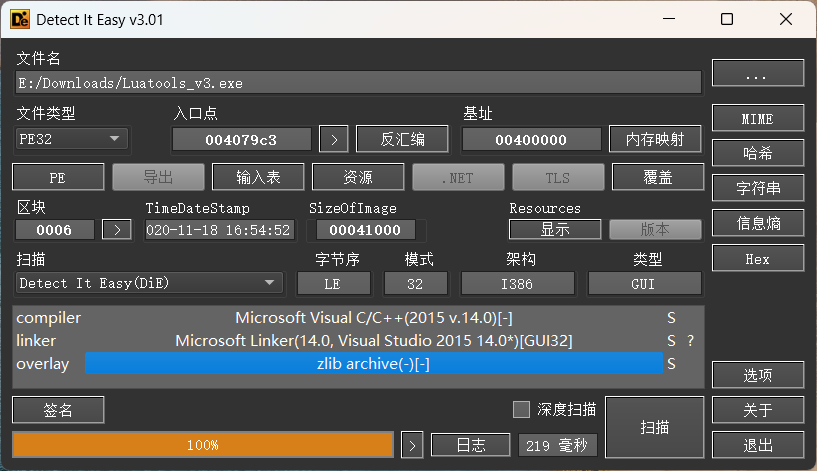Open the 输入表 import table button
Image resolution: width=817 pixels, height=471 pixels.
[258, 177]
